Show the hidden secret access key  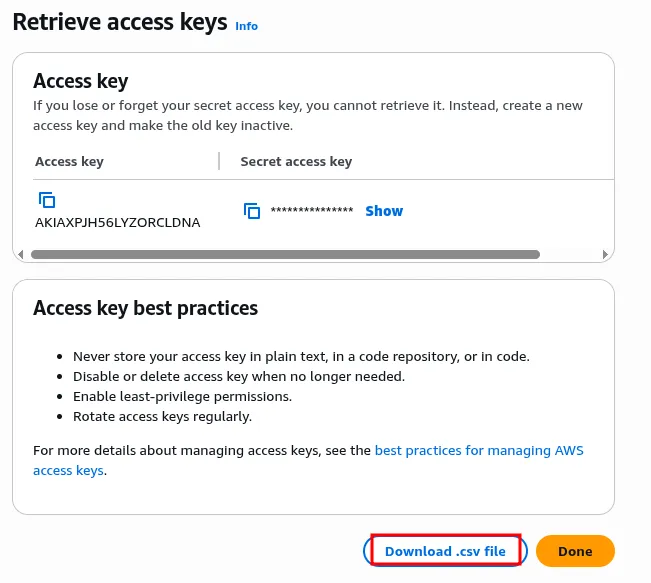384,211
